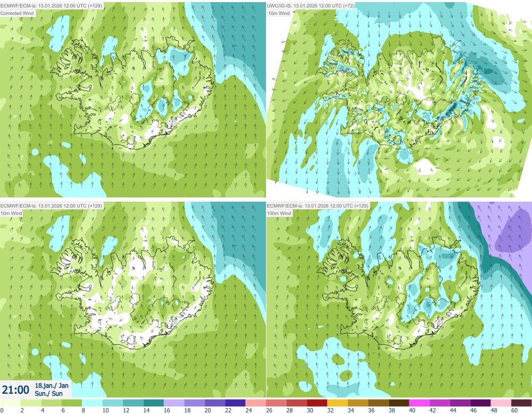Pick the deep plum 46–48 legend swatch
This screenshot has width=532, height=414.
click(480, 403)
